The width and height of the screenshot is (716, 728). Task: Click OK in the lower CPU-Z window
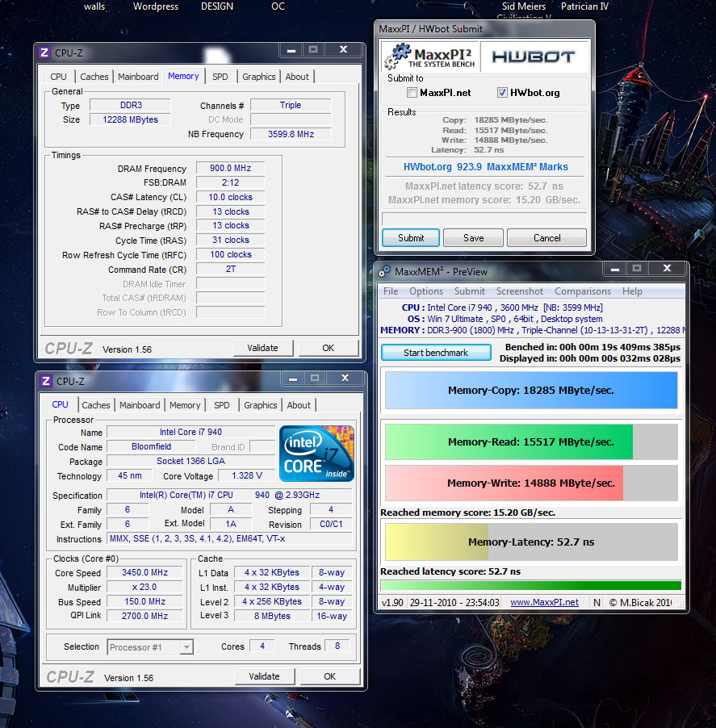click(329, 676)
